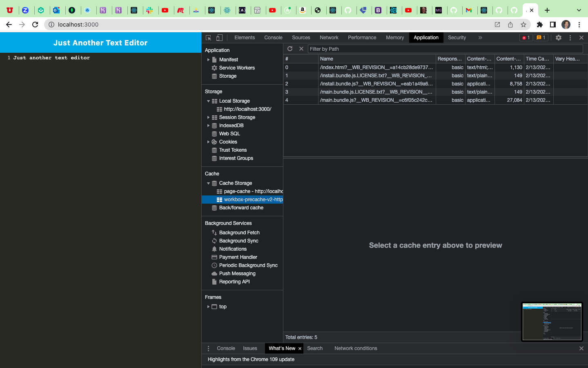Open Periodic Background Sync service
Image resolution: width=588 pixels, height=368 pixels.
click(248, 265)
